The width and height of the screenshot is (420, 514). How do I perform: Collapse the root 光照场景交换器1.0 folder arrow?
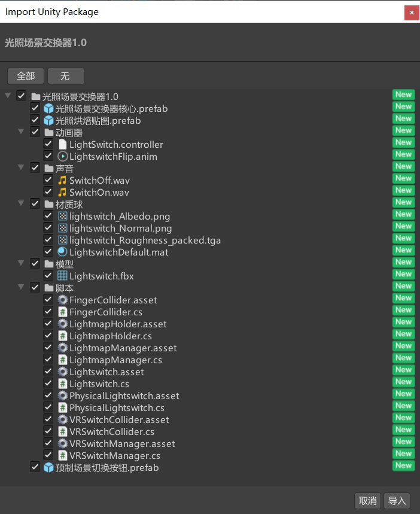pyautogui.click(x=8, y=96)
